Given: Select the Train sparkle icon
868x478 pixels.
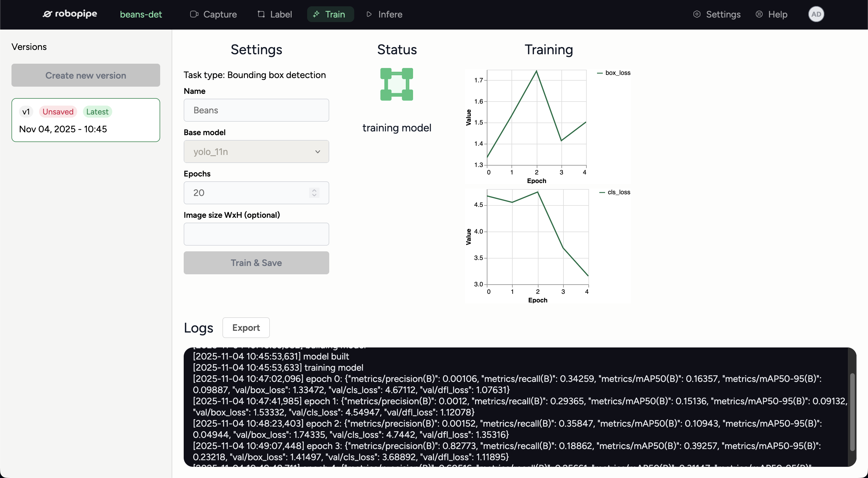Looking at the screenshot, I should pyautogui.click(x=315, y=14).
